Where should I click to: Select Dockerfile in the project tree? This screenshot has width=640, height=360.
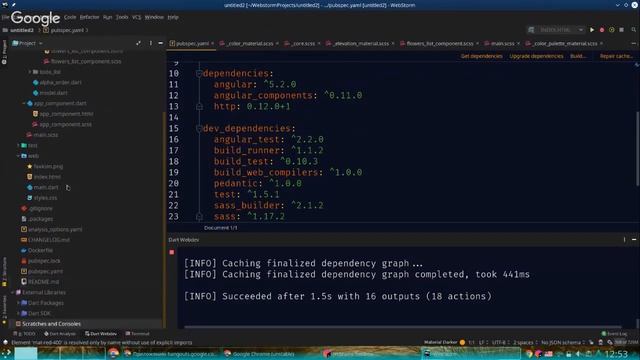40,250
